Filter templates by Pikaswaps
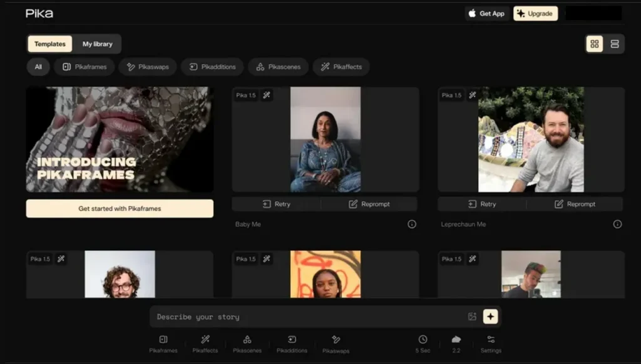 pyautogui.click(x=148, y=67)
